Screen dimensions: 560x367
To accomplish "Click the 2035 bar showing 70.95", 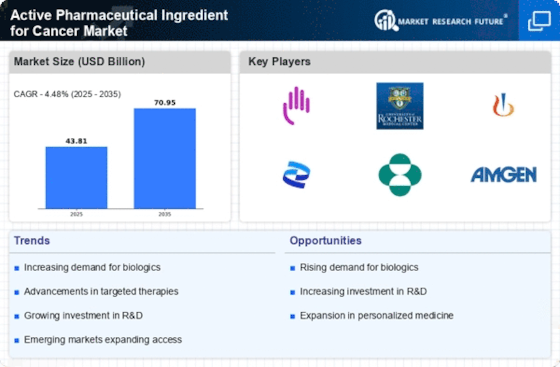I will click(x=165, y=158).
